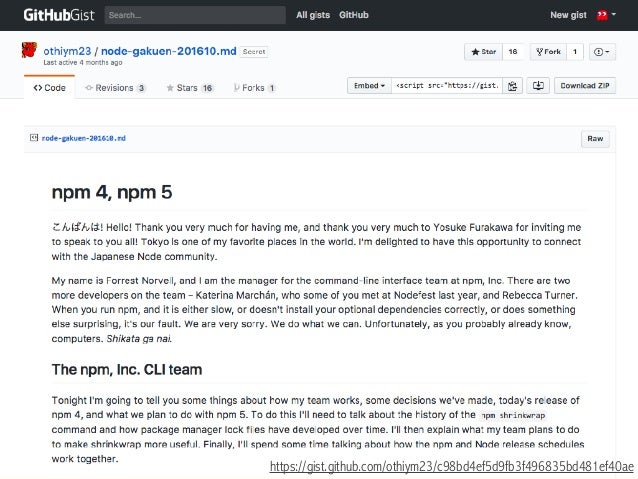Click Download ZIP button
638x479 pixels.
click(x=585, y=86)
